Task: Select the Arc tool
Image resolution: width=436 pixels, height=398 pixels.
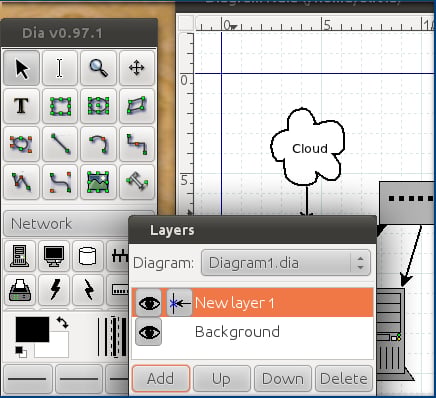Action: tap(98, 144)
